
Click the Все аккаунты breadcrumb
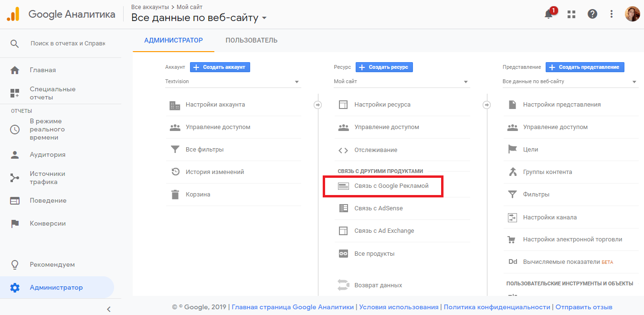point(150,7)
